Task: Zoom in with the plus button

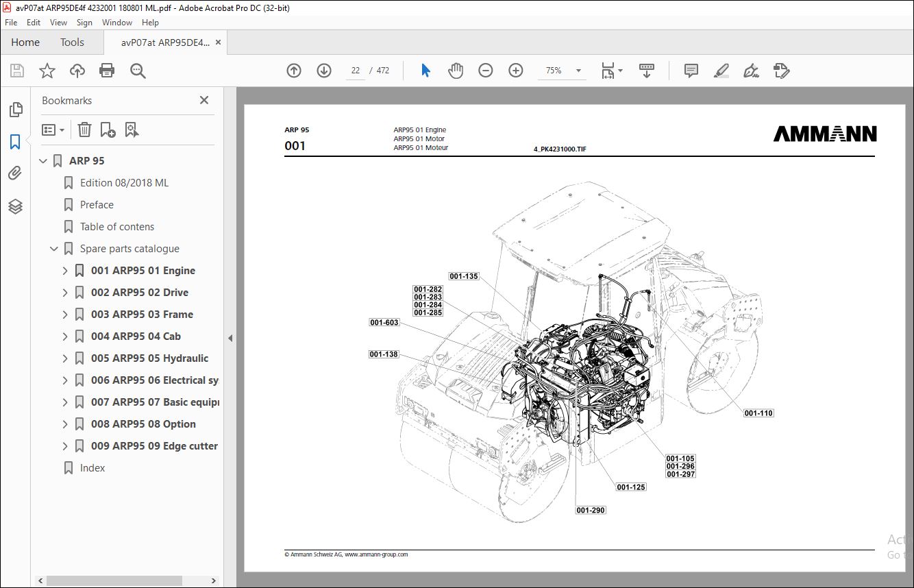Action: coord(516,71)
